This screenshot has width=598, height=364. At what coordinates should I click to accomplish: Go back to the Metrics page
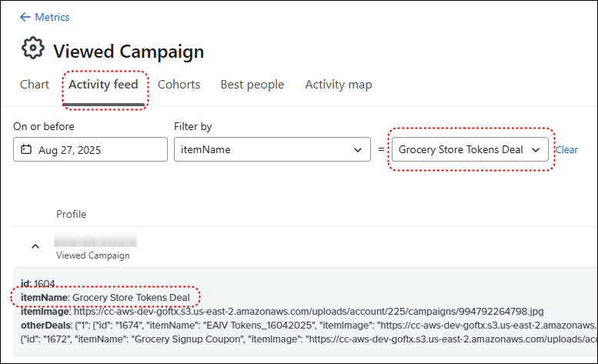[x=52, y=17]
